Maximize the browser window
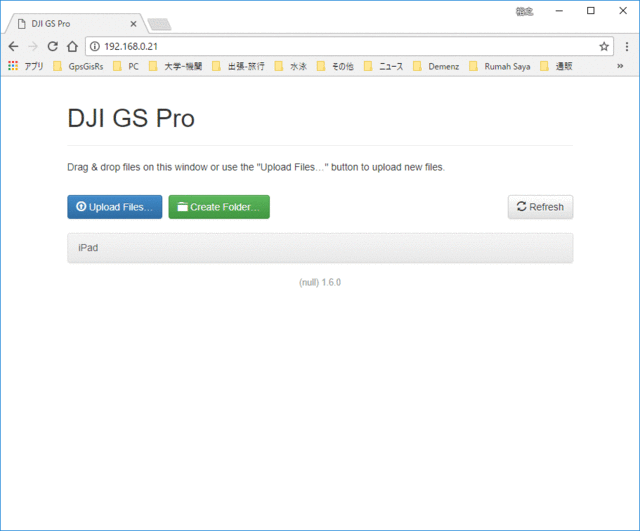Screen dimensions: 640x531 click(x=591, y=11)
